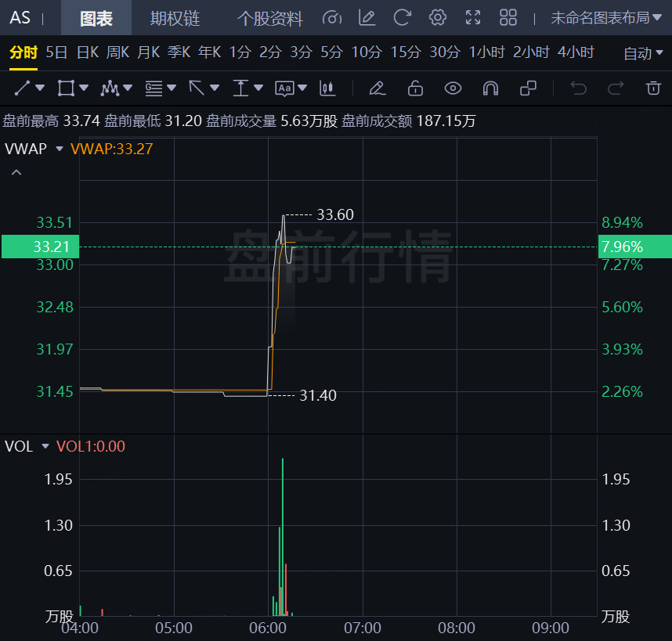Expand the 自动 dropdown menu

[643, 53]
